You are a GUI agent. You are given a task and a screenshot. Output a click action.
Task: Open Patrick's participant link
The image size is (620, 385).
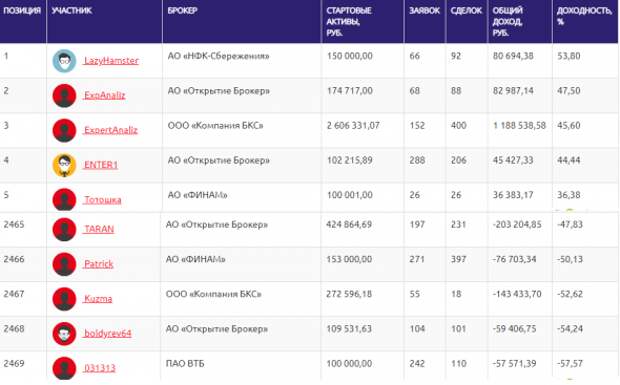point(99,264)
